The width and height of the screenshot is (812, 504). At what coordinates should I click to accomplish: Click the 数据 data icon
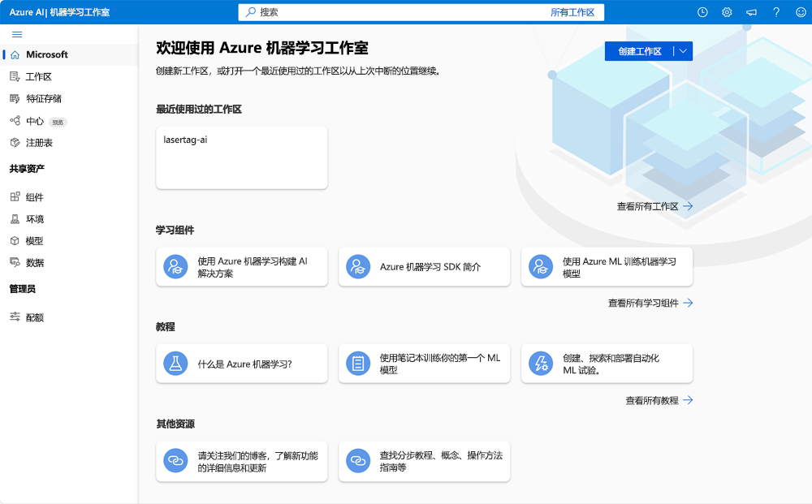(x=15, y=262)
